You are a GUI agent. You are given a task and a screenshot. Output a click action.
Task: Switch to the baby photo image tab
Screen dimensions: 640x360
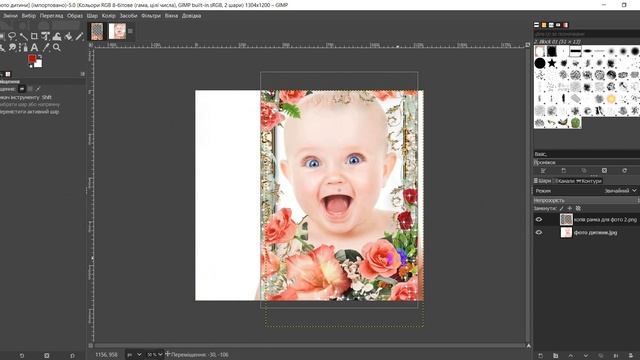point(117,31)
